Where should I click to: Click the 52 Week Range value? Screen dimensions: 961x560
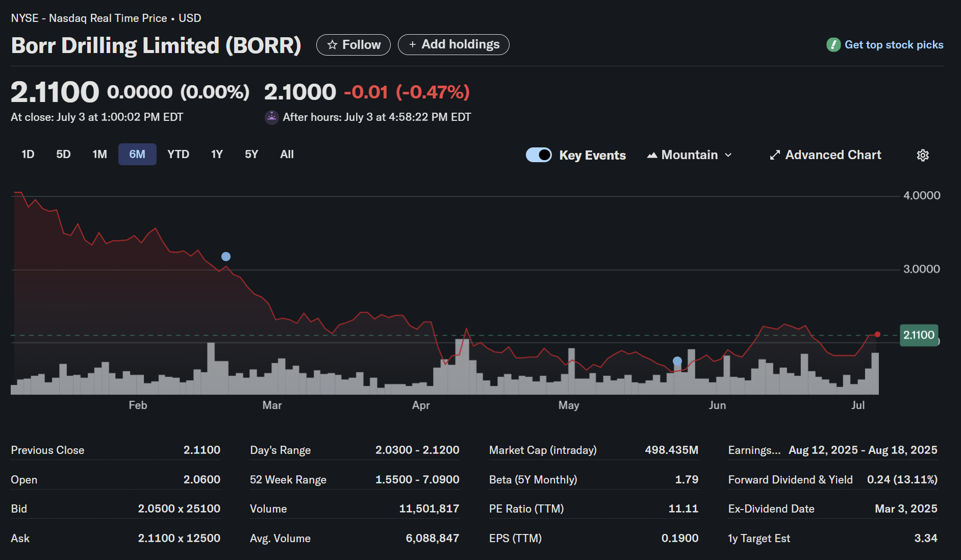point(417,480)
